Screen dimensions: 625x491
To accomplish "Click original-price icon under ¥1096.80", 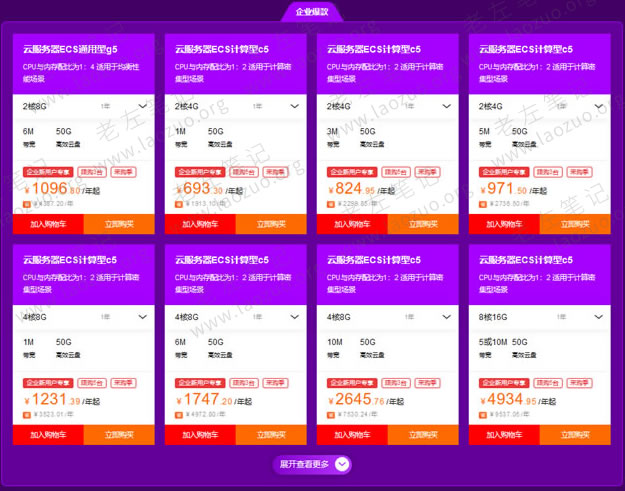I will 27,203.
